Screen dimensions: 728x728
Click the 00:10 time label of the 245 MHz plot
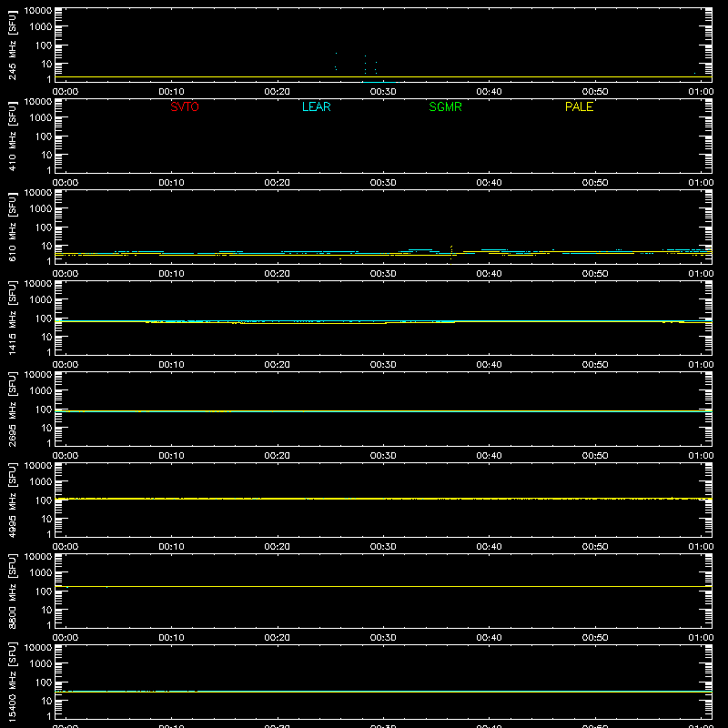[x=171, y=92]
